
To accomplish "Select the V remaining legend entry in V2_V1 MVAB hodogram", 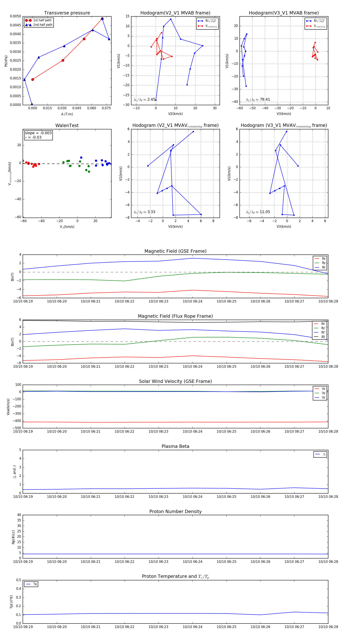I will [x=207, y=26].
